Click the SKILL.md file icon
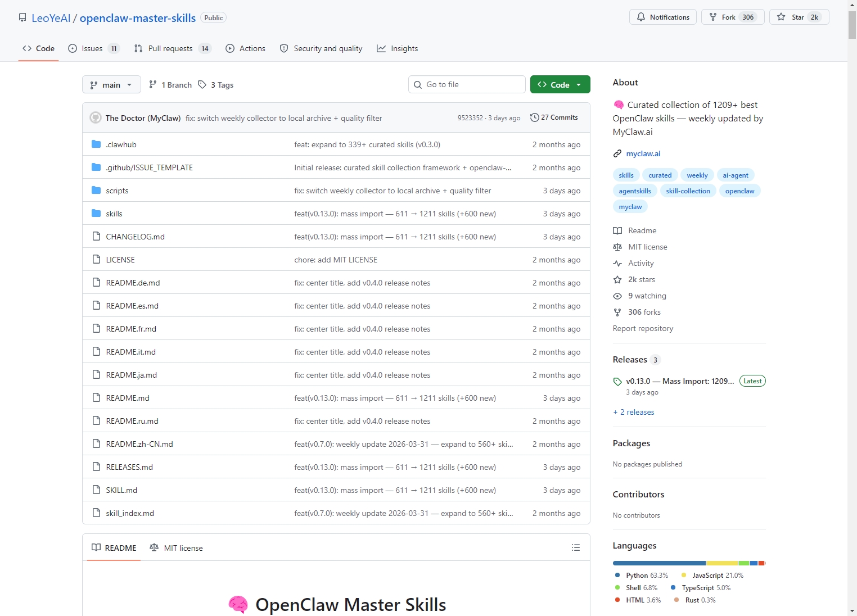The width and height of the screenshot is (857, 616). [x=96, y=490]
